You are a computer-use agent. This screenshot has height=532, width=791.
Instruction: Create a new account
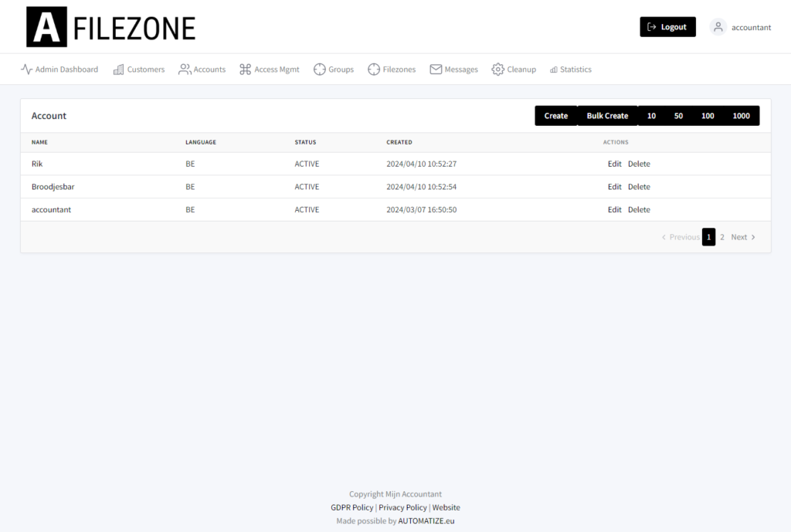pyautogui.click(x=556, y=116)
